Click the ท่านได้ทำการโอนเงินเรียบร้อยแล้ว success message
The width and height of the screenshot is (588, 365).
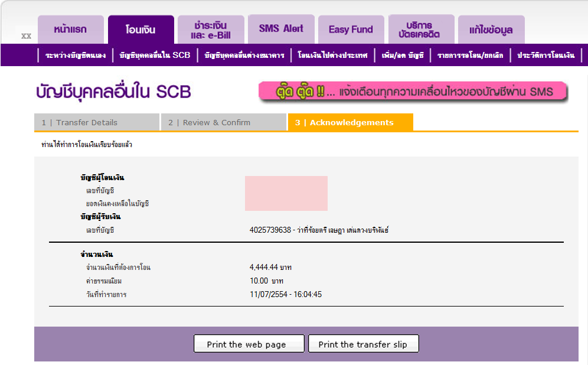87,145
